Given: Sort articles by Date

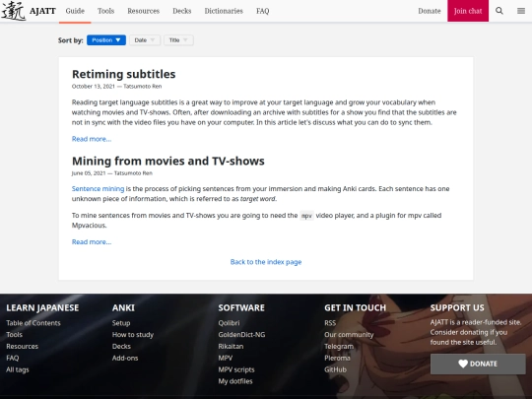Looking at the screenshot, I should pyautogui.click(x=145, y=40).
